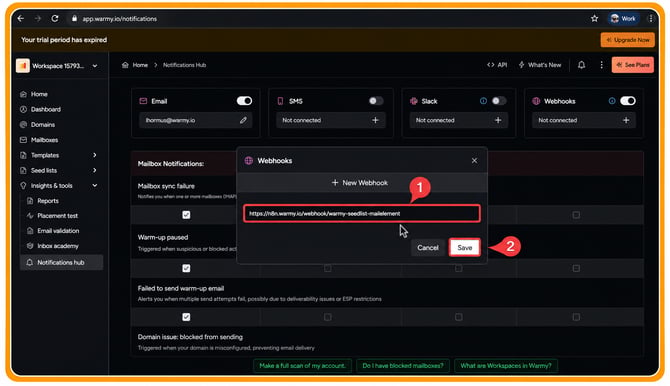The image size is (670, 386).
Task: Check webhook for Mailbox sync failure
Action: (576, 215)
